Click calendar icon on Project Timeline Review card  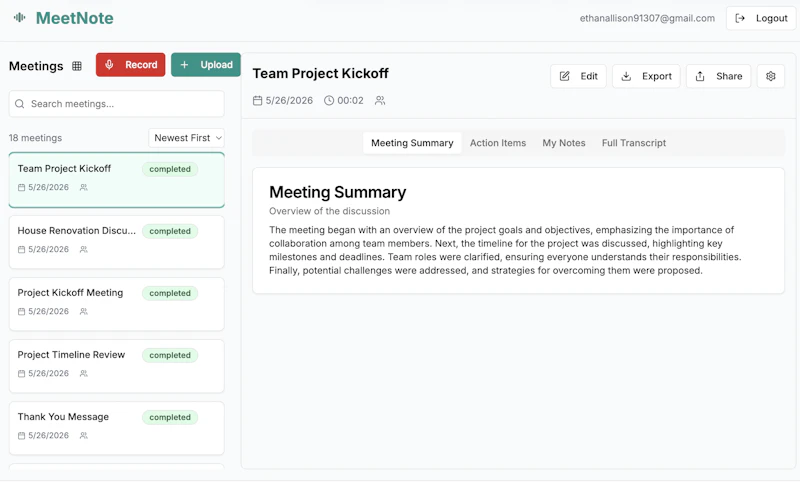21,373
